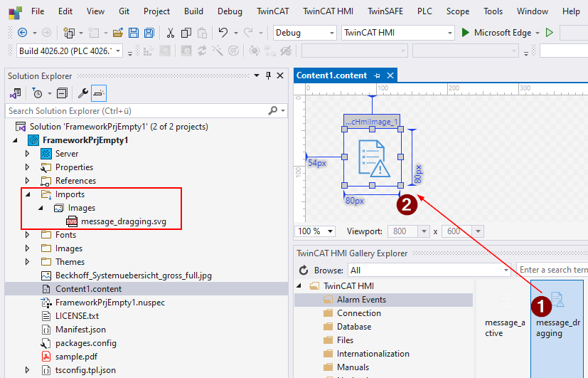
Task: Select message_dragging.svg in the tree
Action: (124, 221)
